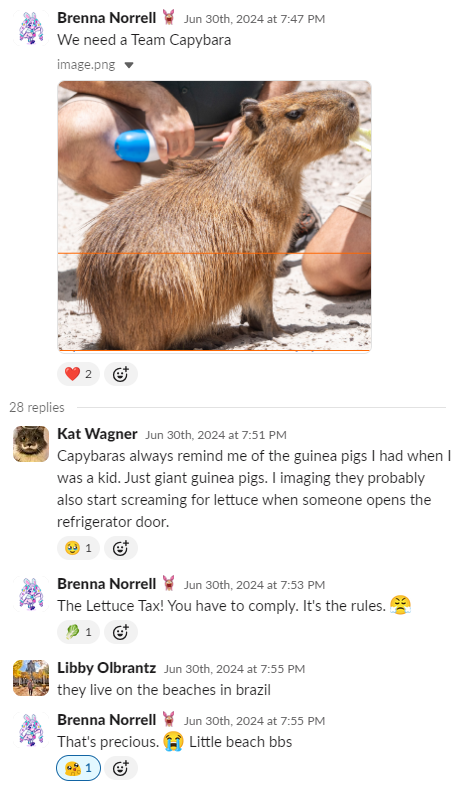Toggle the red heart reaction with count 2

[x=79, y=374]
